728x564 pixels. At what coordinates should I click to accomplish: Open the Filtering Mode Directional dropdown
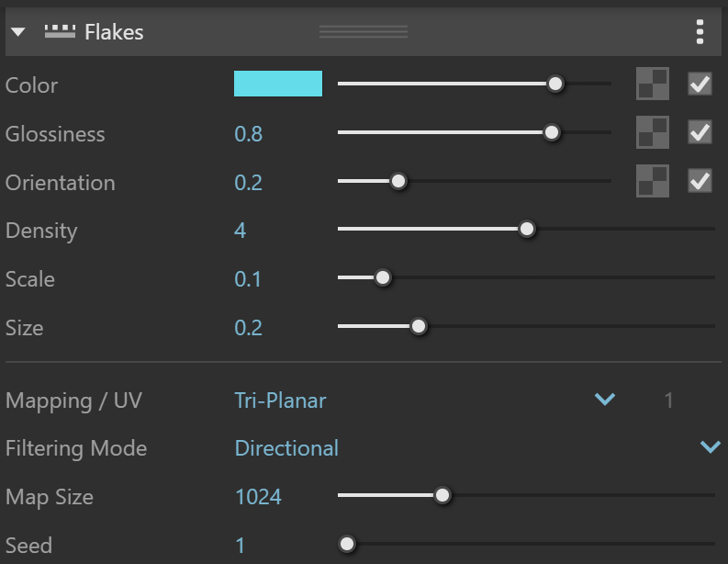[477, 448]
